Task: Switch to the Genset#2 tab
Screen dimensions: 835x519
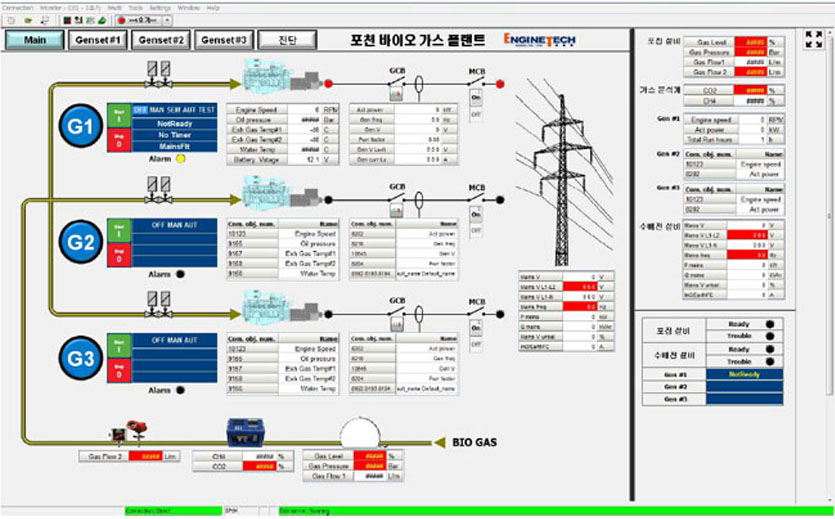Action: tap(161, 40)
